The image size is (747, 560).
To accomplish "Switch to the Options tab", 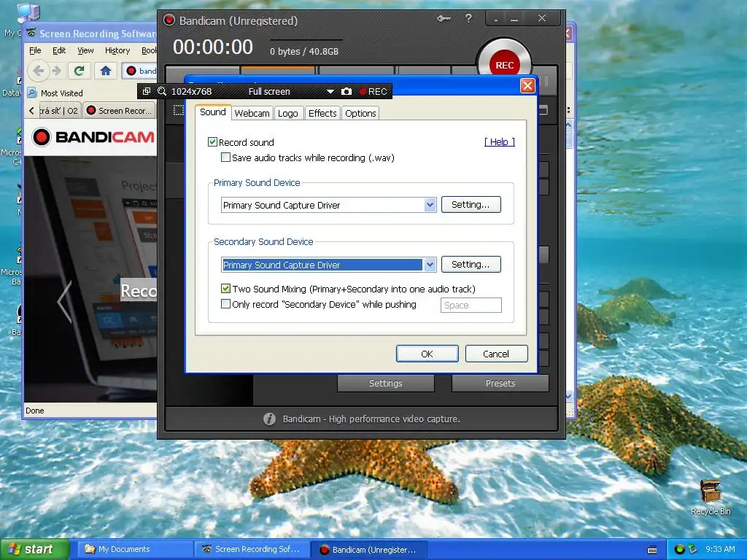I will coord(360,113).
